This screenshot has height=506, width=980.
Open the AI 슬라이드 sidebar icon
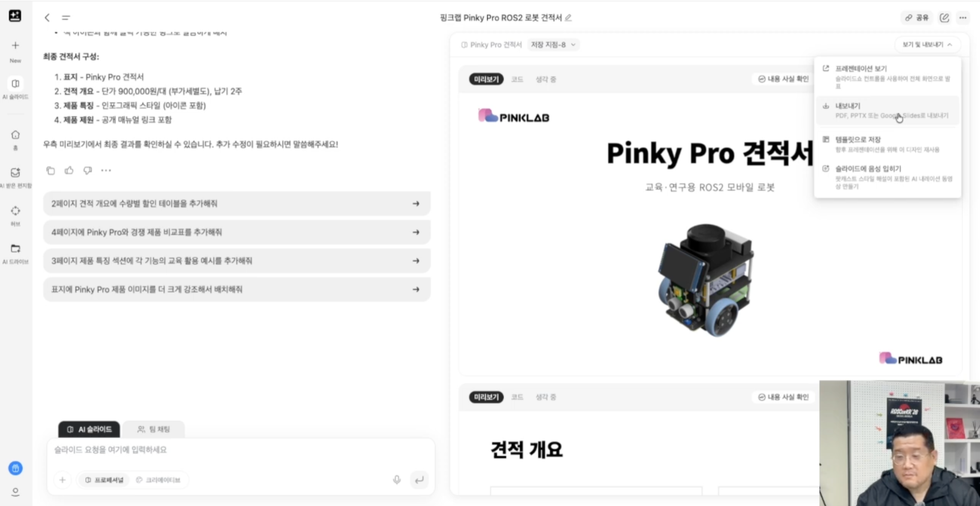coord(15,83)
